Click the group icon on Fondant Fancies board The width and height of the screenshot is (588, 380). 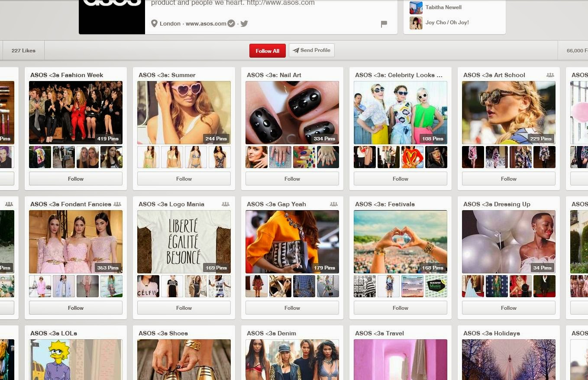[117, 204]
